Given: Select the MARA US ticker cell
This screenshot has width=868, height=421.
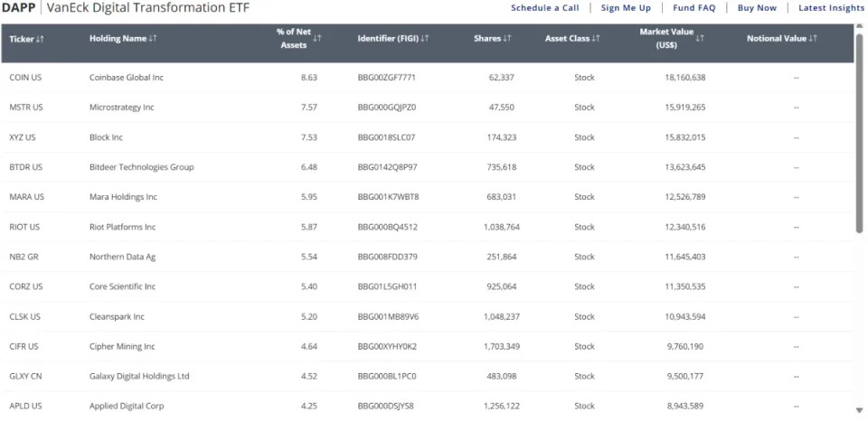Looking at the screenshot, I should [26, 197].
